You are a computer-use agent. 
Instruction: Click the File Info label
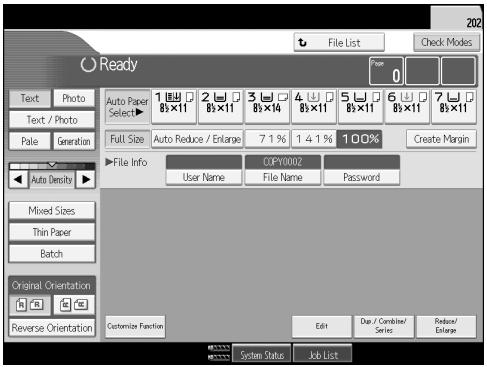(126, 162)
